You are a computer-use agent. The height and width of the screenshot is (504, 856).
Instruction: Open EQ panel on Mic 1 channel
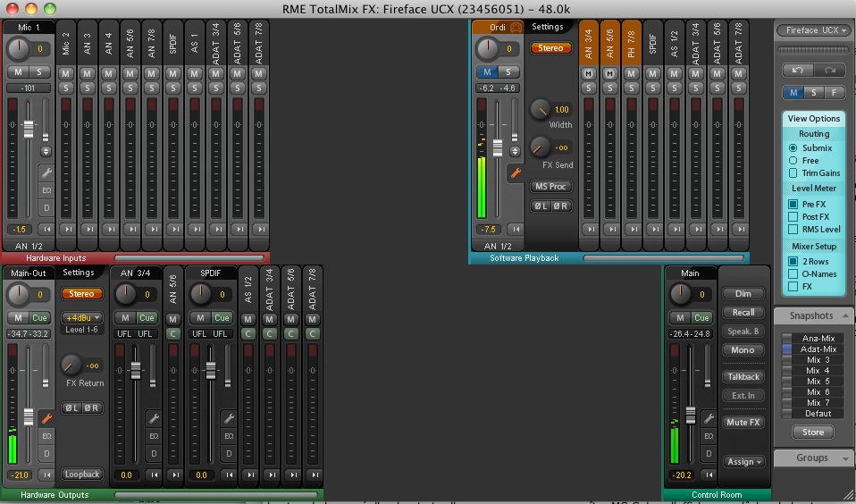[46, 190]
